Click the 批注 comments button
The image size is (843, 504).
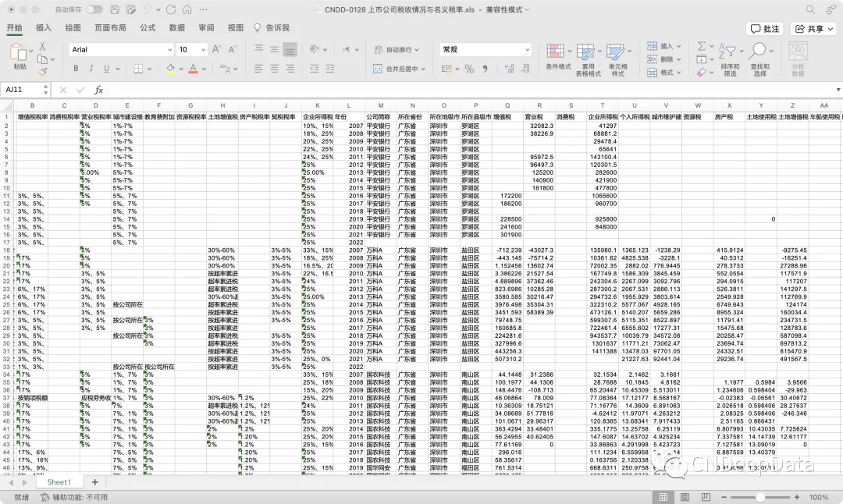(x=765, y=29)
